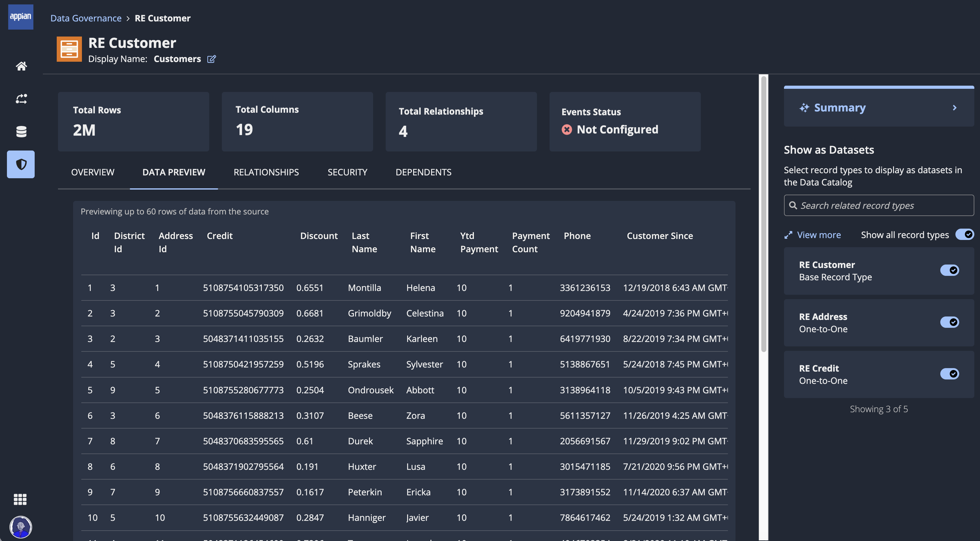Toggle RE Customer dataset switch
Image resolution: width=980 pixels, height=541 pixels.
(949, 270)
